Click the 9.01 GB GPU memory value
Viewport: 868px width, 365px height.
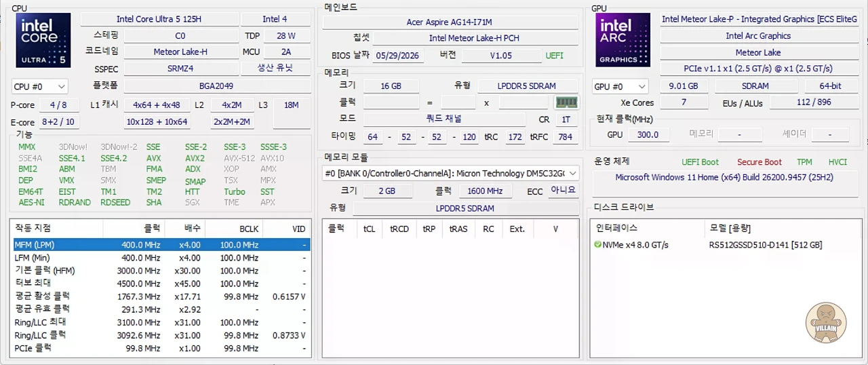[684, 86]
